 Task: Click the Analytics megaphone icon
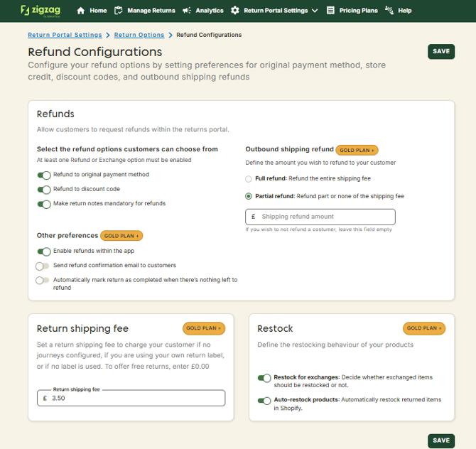[186, 11]
